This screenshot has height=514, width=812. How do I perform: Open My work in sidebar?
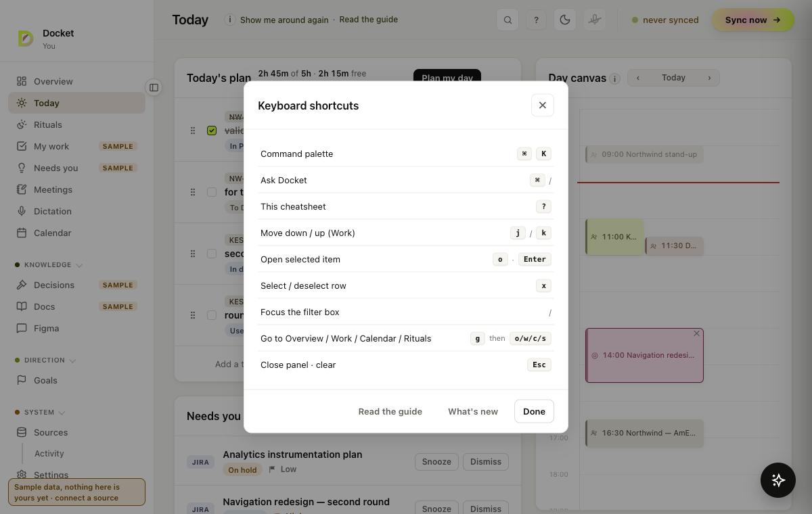click(x=76, y=146)
